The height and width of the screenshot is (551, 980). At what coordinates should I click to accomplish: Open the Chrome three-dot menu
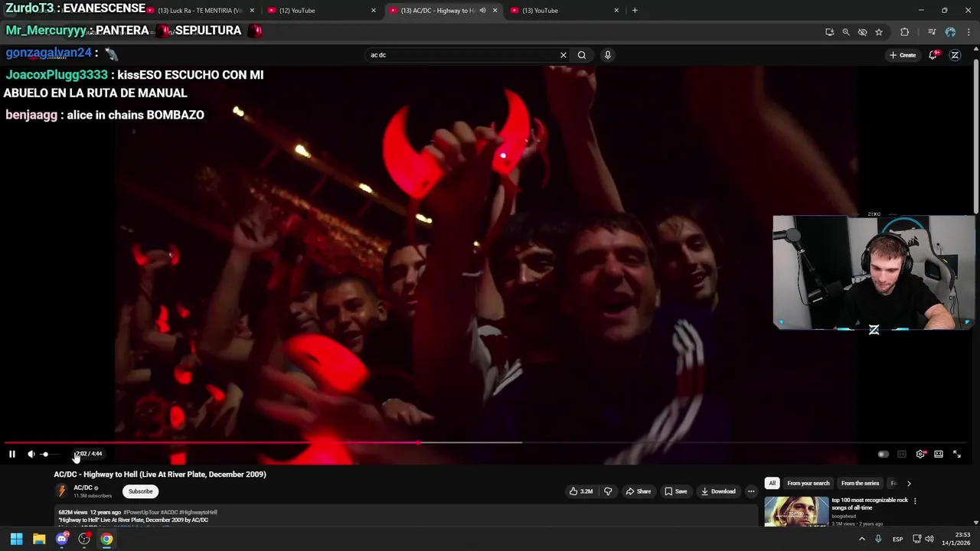point(967,32)
